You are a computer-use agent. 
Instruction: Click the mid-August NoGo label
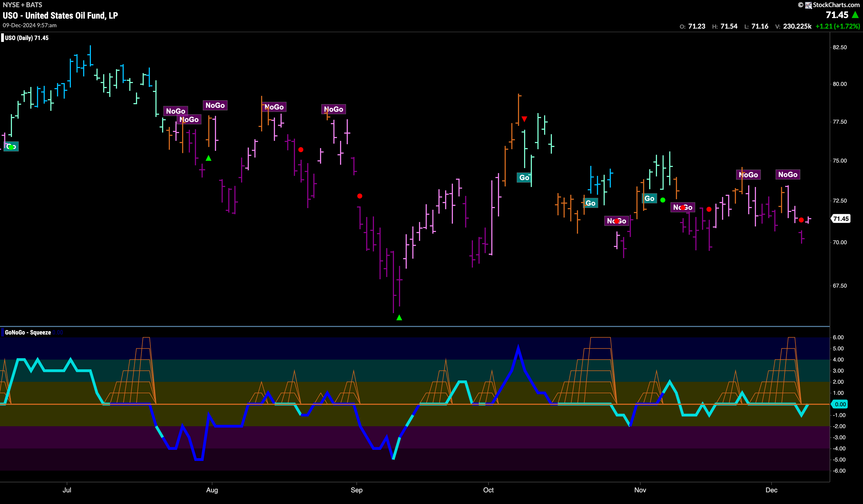274,107
